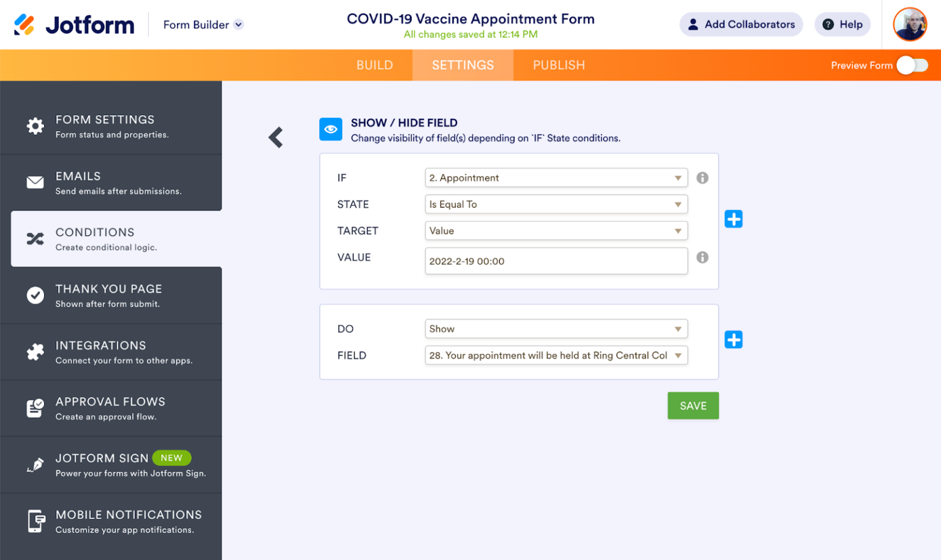The width and height of the screenshot is (941, 560).
Task: Open the DO dropdown showing Show
Action: (556, 328)
